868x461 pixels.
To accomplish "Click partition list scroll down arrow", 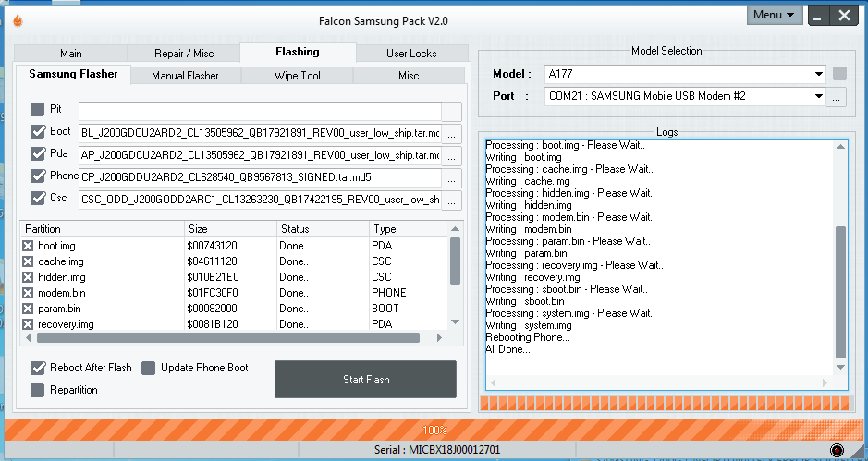I will click(455, 322).
